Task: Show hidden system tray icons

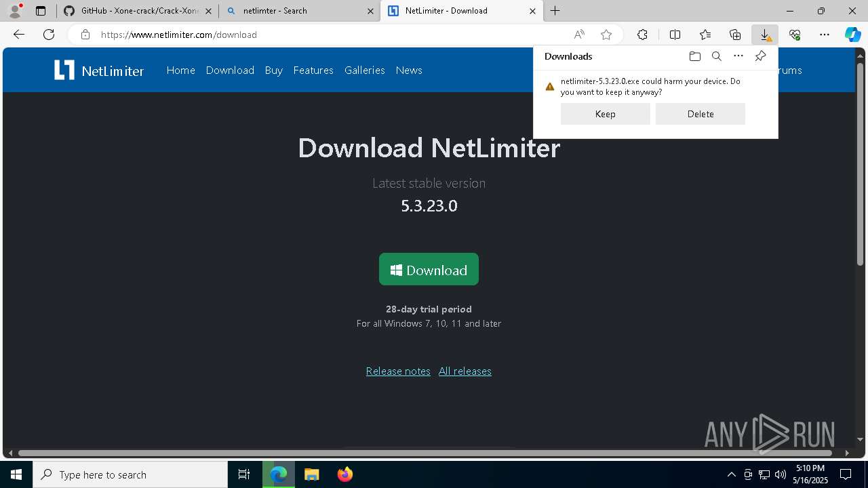Action: [x=731, y=474]
